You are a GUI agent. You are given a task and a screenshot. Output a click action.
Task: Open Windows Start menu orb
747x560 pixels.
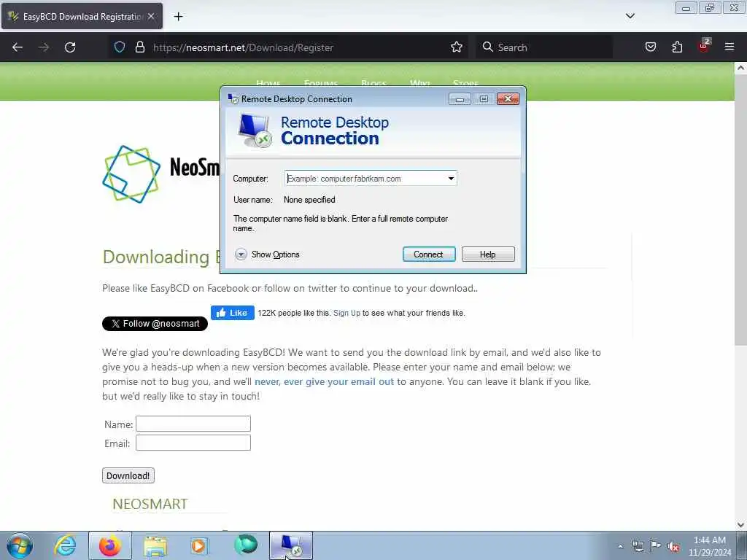(x=20, y=545)
